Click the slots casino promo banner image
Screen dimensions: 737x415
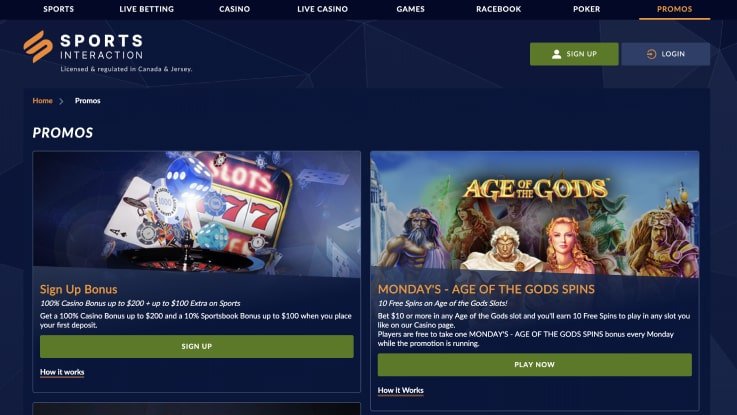click(x=196, y=214)
